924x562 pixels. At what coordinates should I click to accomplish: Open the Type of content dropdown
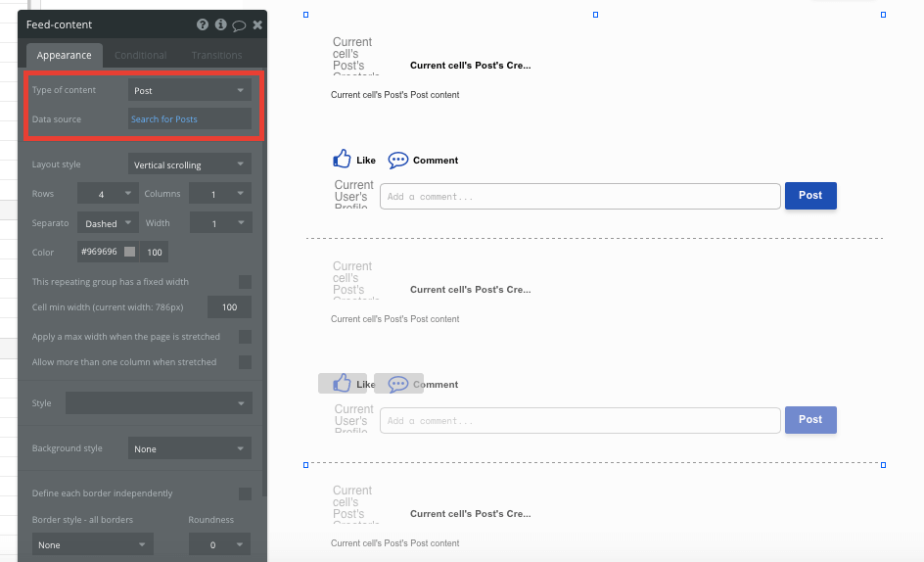pyautogui.click(x=190, y=90)
